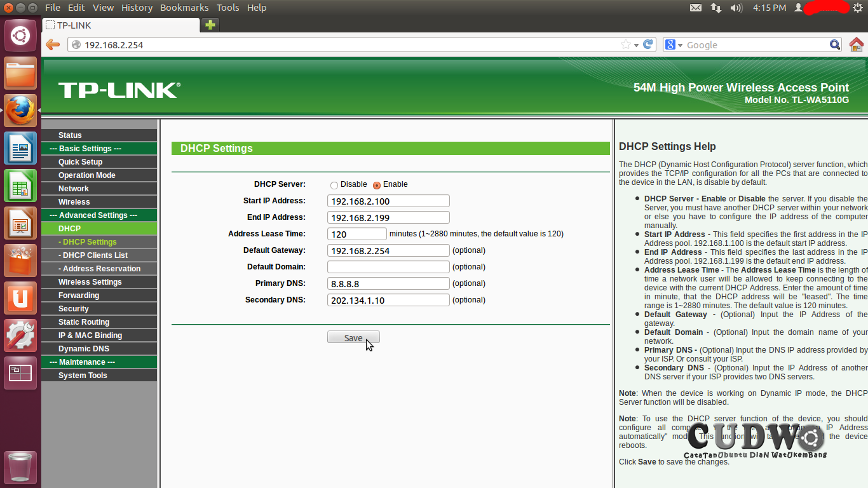
Task: Open the Ubuntu Dash home
Action: point(20,36)
